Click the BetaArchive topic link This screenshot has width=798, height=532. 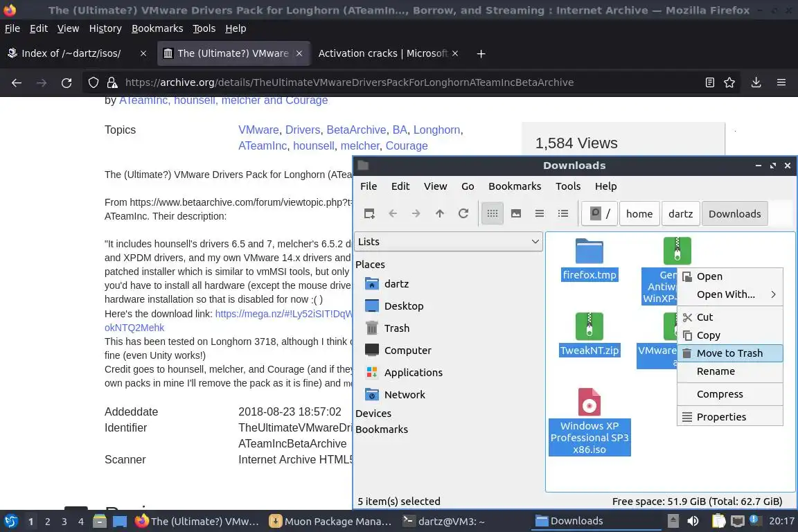coord(356,130)
